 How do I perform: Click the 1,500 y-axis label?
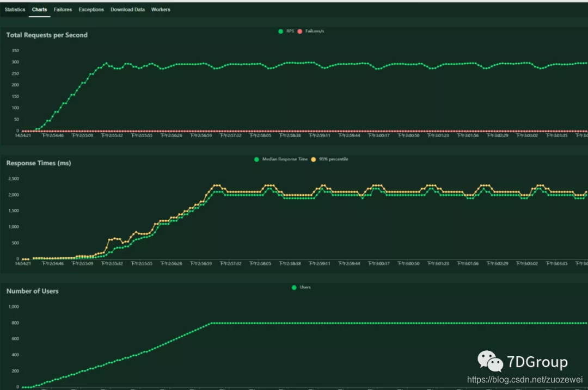pyautogui.click(x=14, y=211)
